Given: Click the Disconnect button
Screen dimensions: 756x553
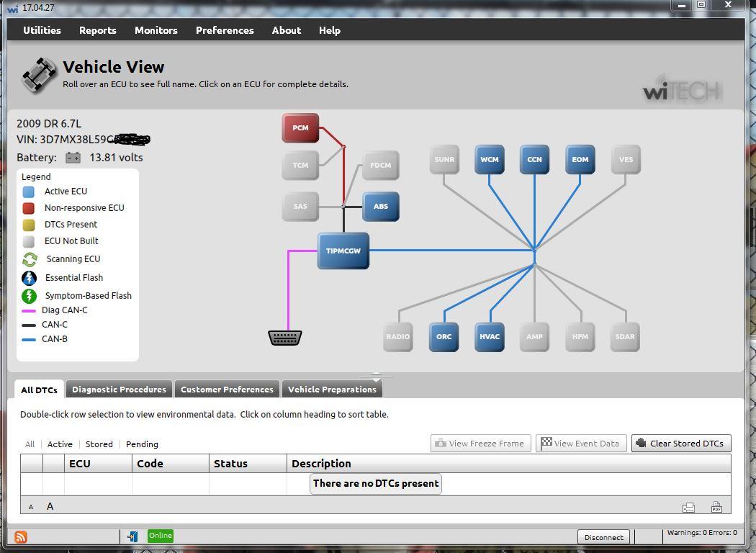Looking at the screenshot, I should (603, 536).
